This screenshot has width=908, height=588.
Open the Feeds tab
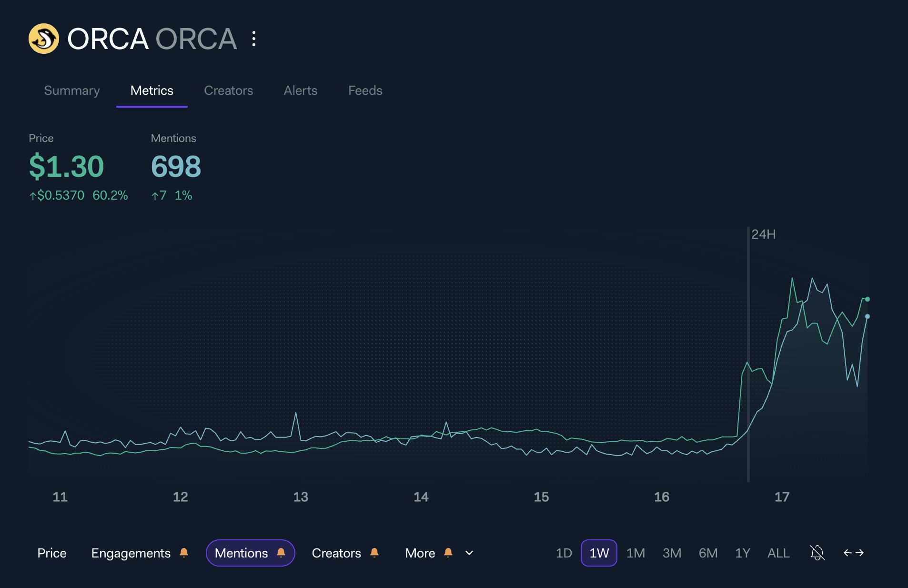coord(365,91)
